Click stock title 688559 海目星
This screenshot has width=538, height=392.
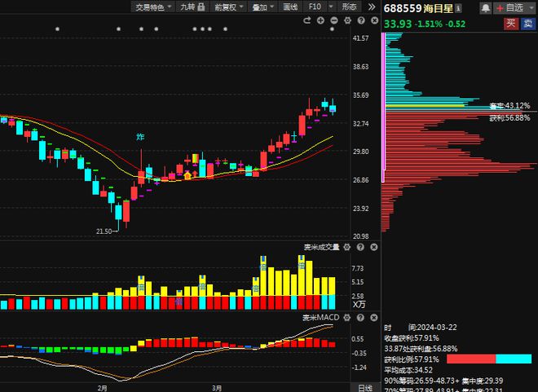[x=418, y=8]
